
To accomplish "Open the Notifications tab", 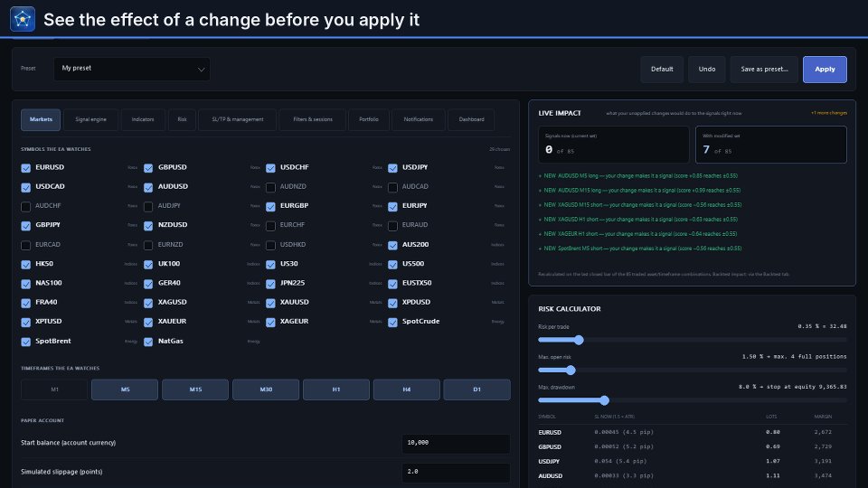I will 418,119.
